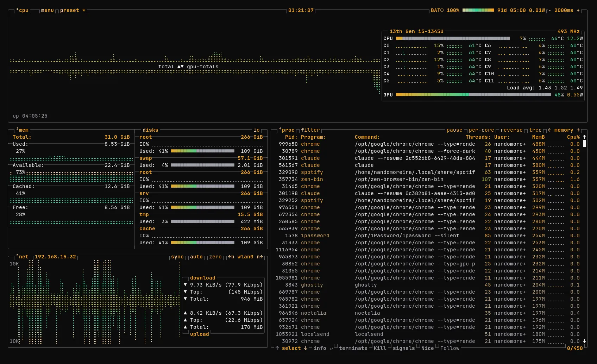
Task: Click left arrow before memory sort field
Action: tap(549, 130)
